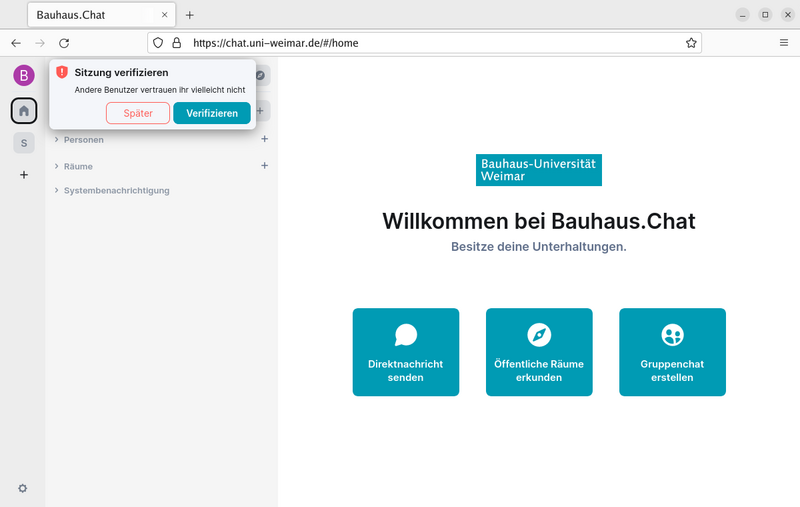Select the Bauhaus.Chat browser tab
The width and height of the screenshot is (800, 507).
[x=102, y=15]
